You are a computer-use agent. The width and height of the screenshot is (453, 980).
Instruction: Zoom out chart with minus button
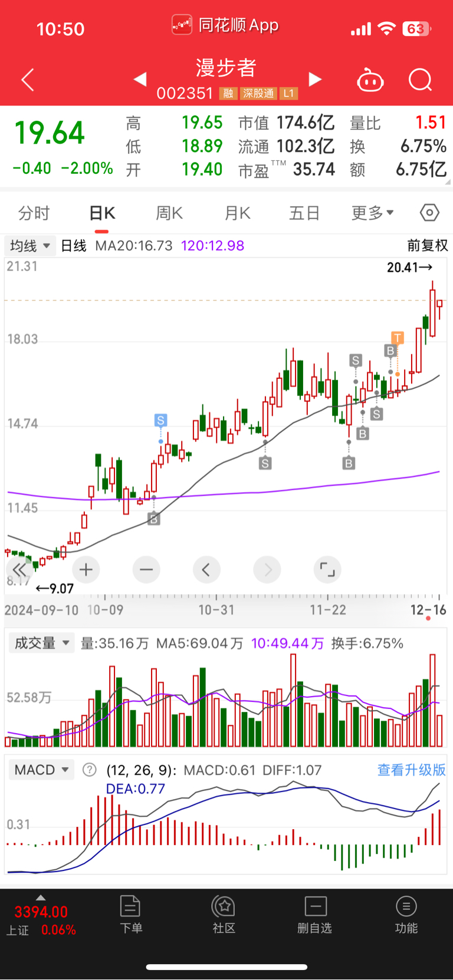tap(146, 570)
